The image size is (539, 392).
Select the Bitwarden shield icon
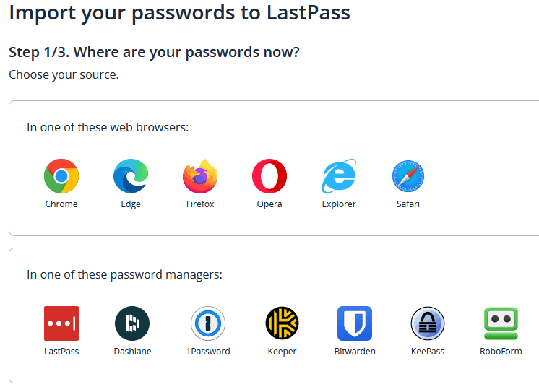tap(355, 323)
